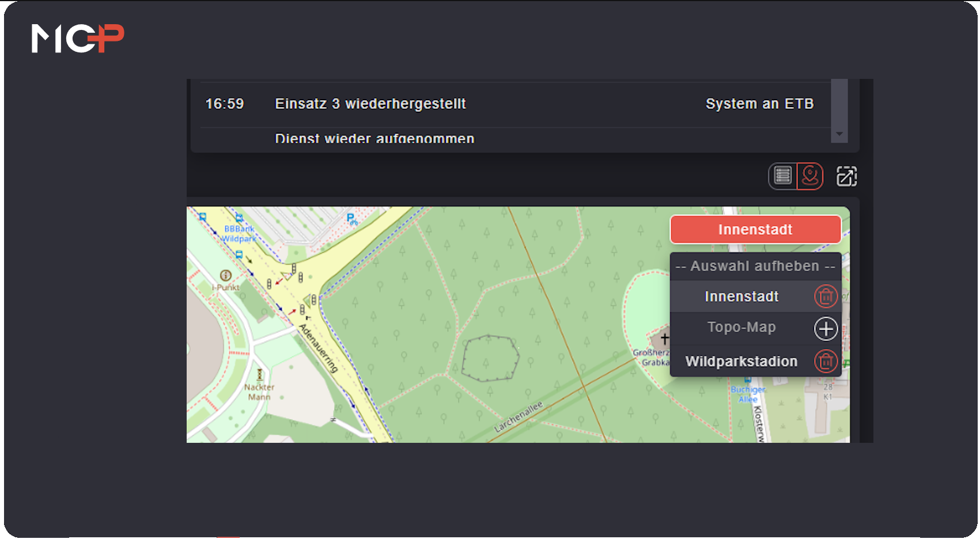Screen dimensions: 980x539
Task: Choose '-- Auswahl aufheben --' to clear selection
Action: [x=755, y=266]
